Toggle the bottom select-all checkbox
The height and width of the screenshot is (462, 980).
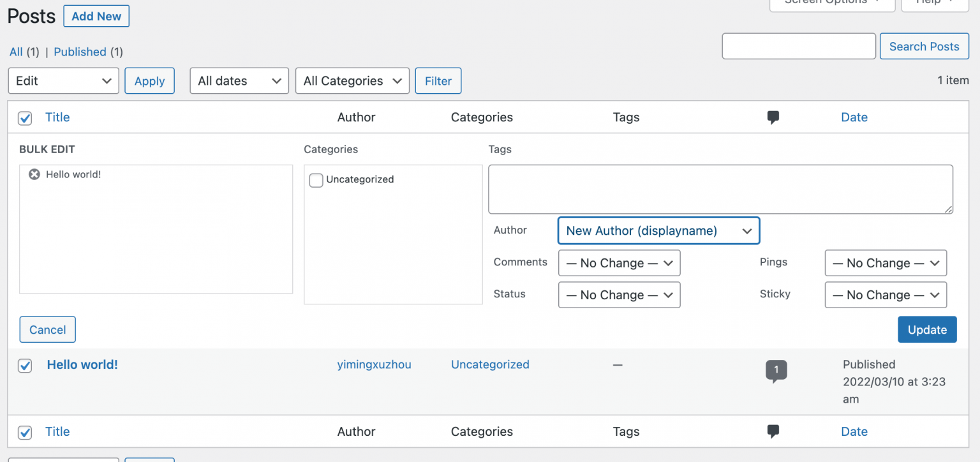point(24,432)
